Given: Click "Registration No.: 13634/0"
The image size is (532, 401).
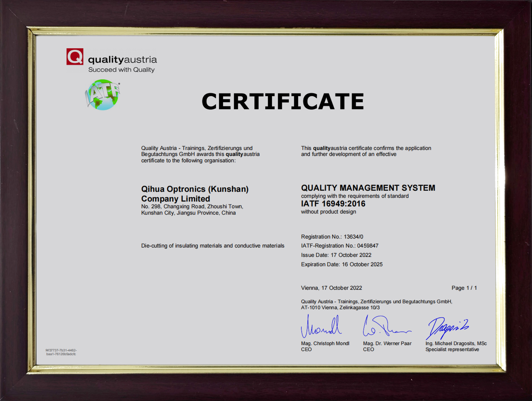Looking at the screenshot, I should point(332,237).
